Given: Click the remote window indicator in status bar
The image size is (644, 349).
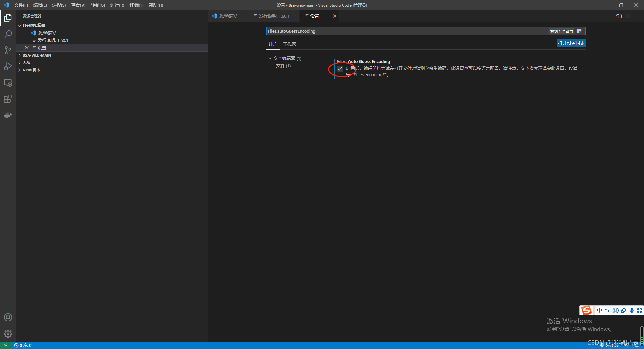Looking at the screenshot, I should (x=6, y=345).
